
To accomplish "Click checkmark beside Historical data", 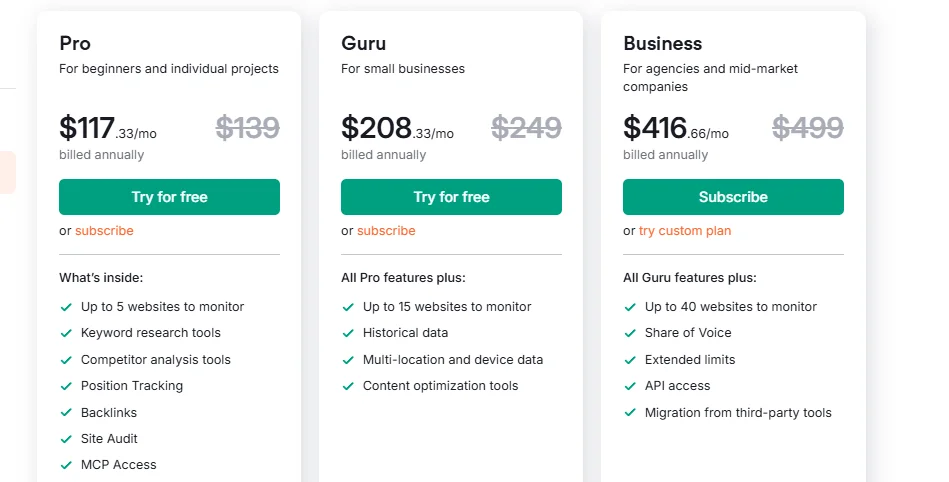I will coord(348,333).
